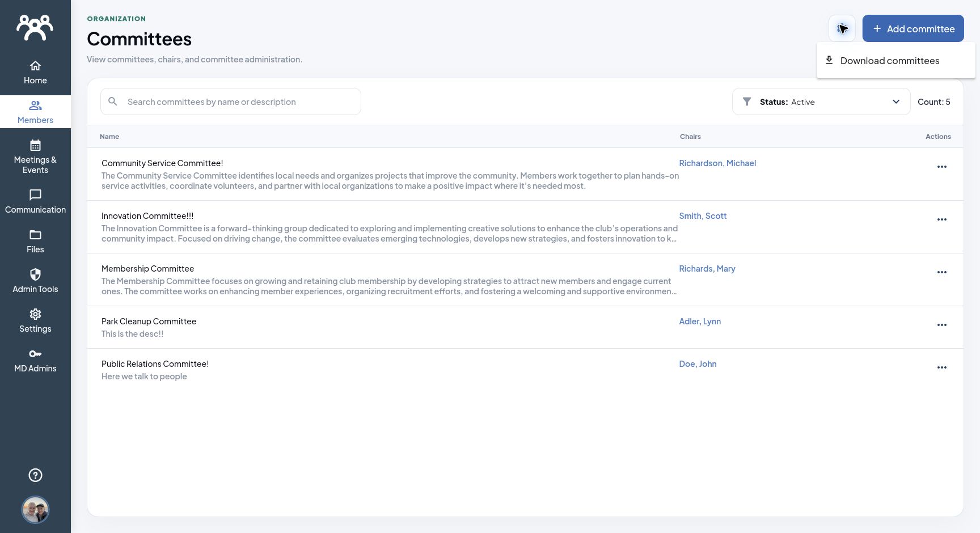The height and width of the screenshot is (533, 980).
Task: Select the Membership Committee name
Action: pos(147,269)
